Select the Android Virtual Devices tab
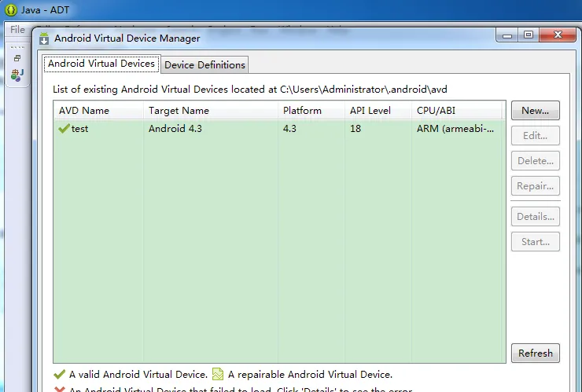The width and height of the screenshot is (582, 392). pyautogui.click(x=101, y=64)
